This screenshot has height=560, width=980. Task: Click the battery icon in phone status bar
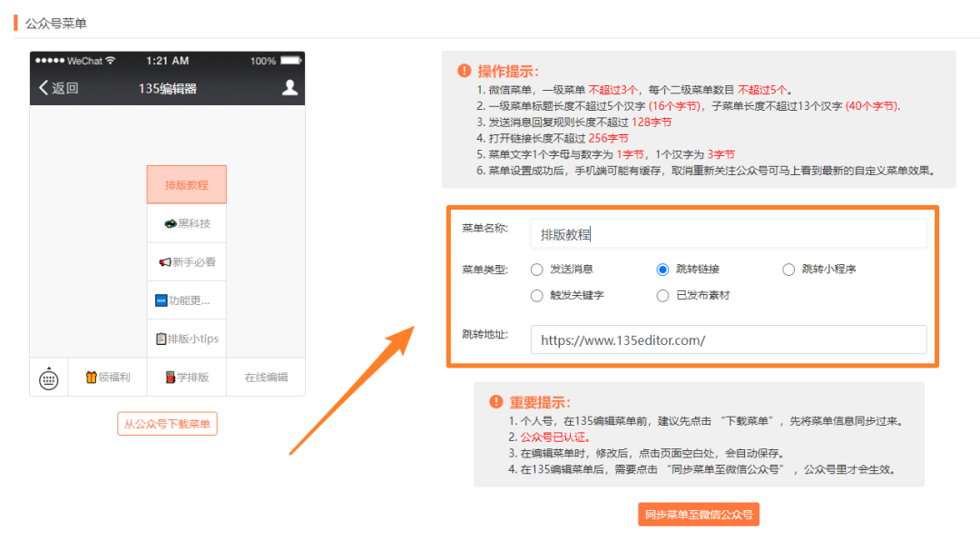click(x=290, y=61)
